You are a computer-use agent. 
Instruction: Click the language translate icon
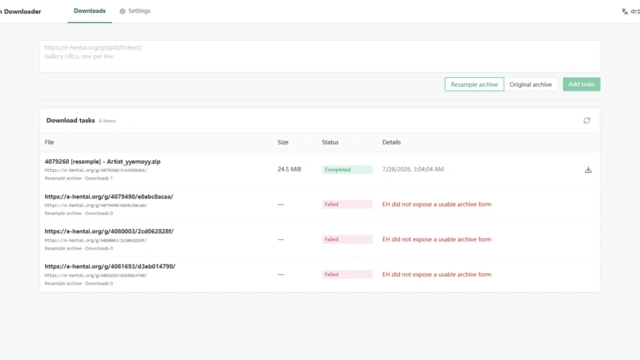(624, 11)
